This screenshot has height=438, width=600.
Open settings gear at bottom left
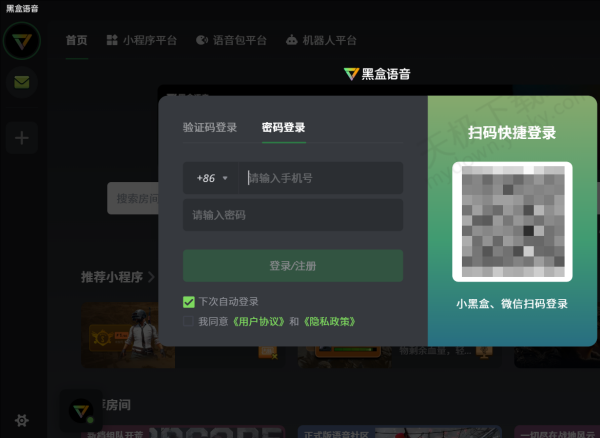(21, 420)
